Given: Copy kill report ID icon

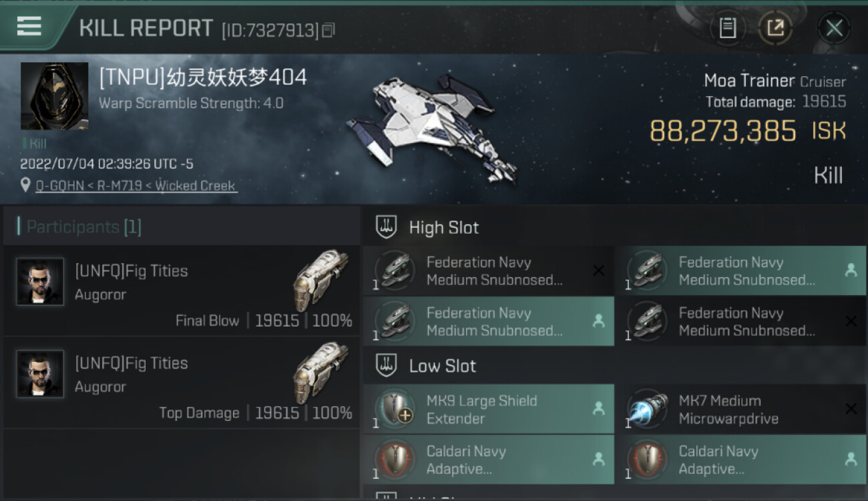Looking at the screenshot, I should [328, 29].
